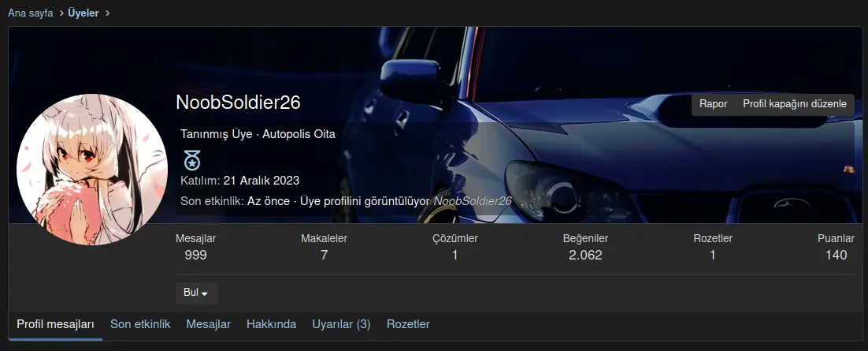Image resolution: width=868 pixels, height=351 pixels.
Task: Open the Üyeler breadcrumb link
Action: click(x=83, y=13)
